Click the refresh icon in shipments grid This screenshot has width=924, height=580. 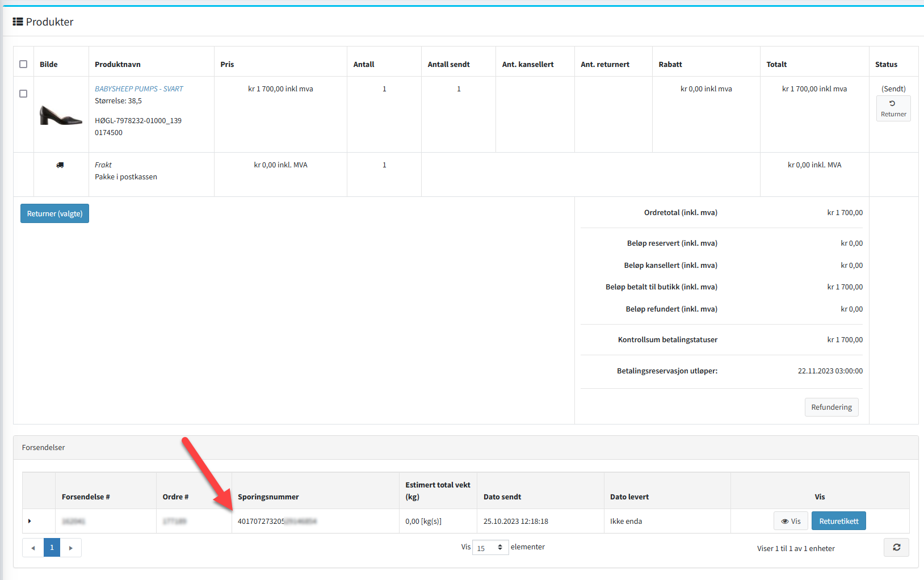[896, 548]
